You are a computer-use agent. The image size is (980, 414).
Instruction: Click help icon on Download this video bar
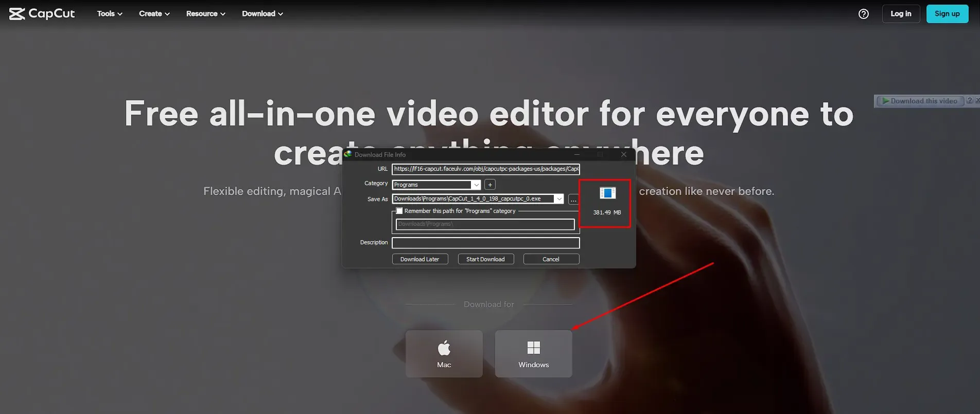[x=970, y=101]
